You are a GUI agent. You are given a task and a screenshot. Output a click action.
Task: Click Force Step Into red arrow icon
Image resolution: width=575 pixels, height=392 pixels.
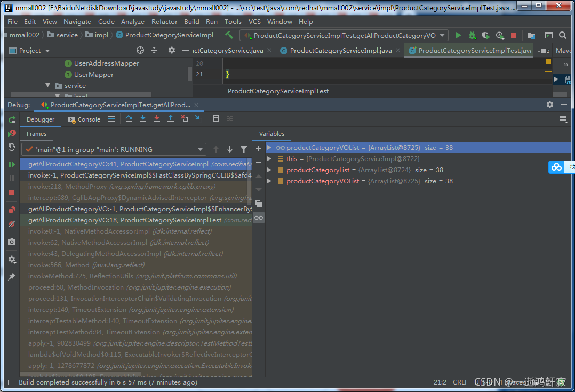[157, 118]
